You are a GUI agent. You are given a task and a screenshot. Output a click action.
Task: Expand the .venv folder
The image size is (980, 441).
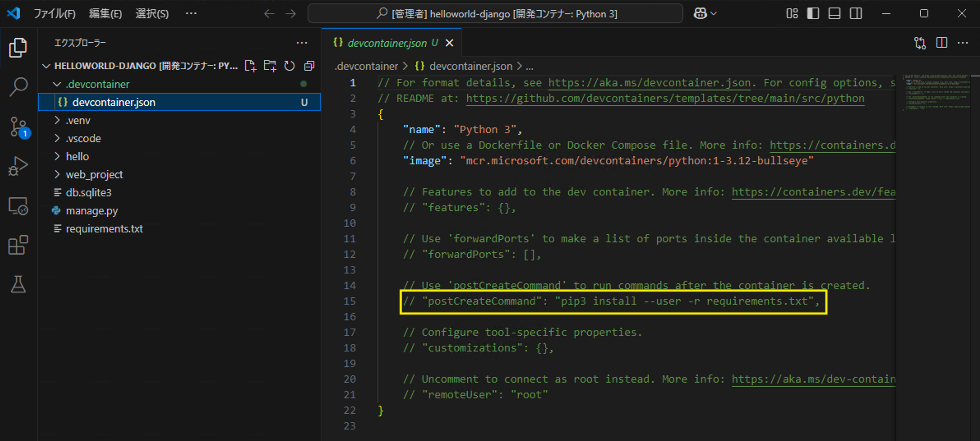(x=78, y=120)
